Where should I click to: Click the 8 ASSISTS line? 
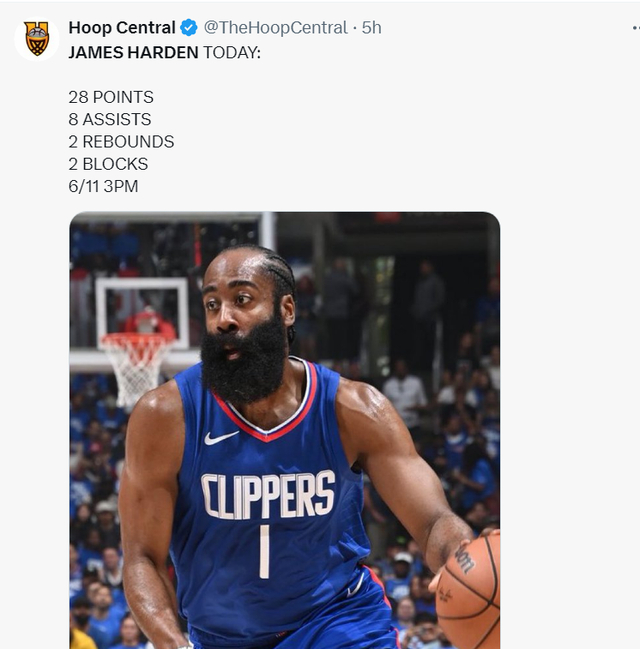pyautogui.click(x=110, y=119)
